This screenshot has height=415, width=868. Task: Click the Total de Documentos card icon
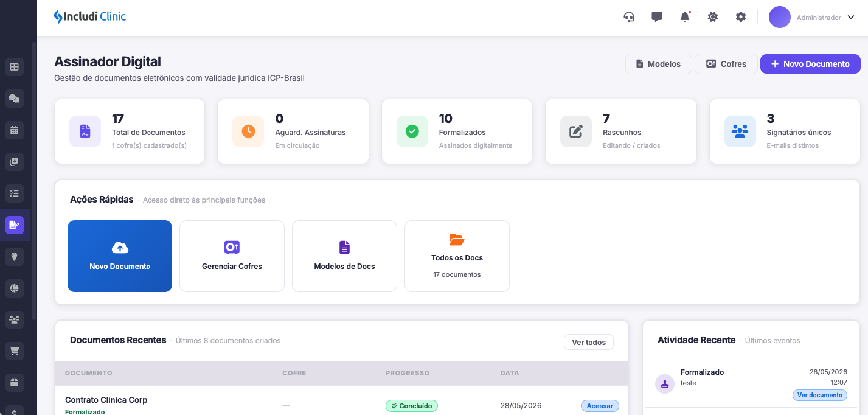(85, 131)
